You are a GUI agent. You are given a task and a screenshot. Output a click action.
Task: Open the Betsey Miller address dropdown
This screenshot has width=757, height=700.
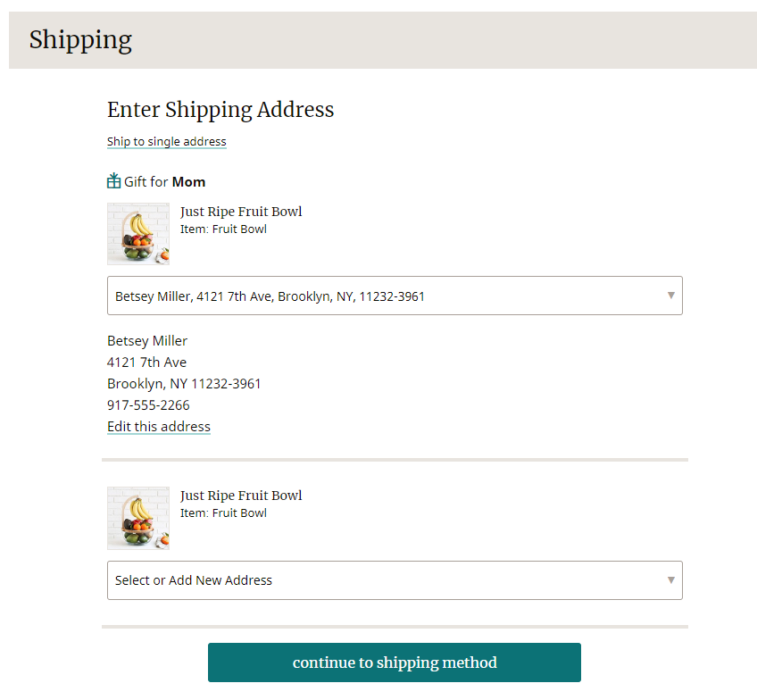point(395,296)
